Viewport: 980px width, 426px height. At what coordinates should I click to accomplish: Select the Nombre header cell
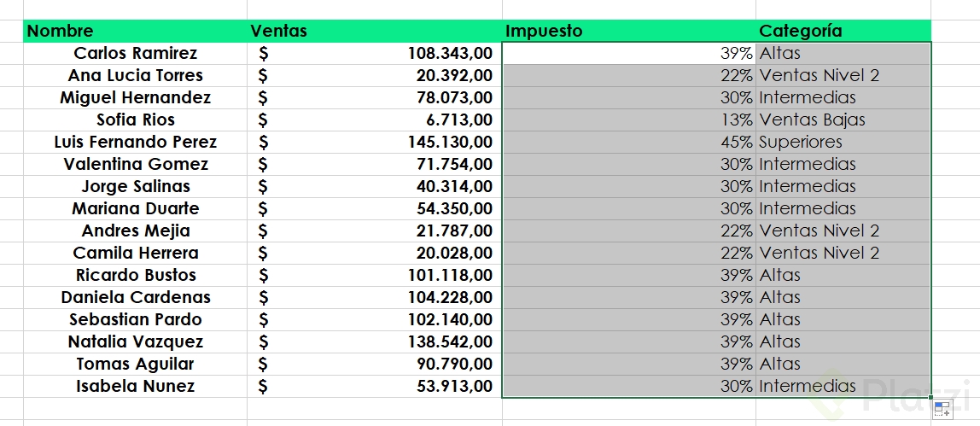pos(135,32)
